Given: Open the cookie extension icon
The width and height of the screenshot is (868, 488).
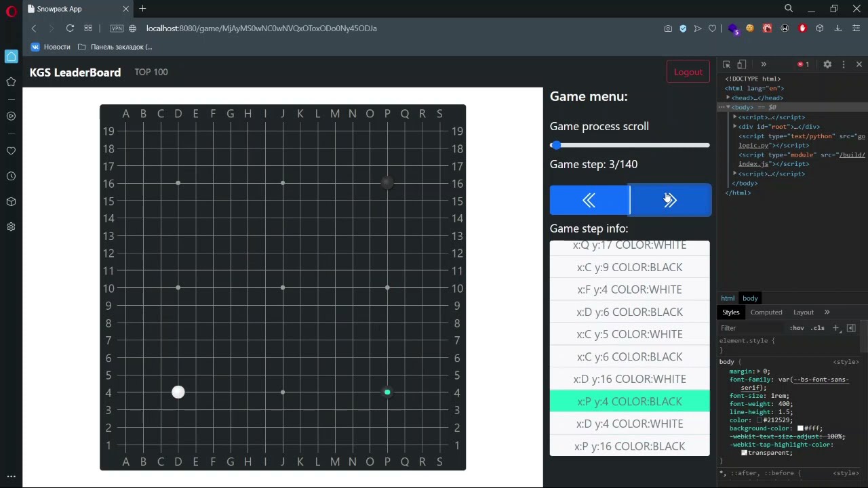Looking at the screenshot, I should (x=750, y=28).
